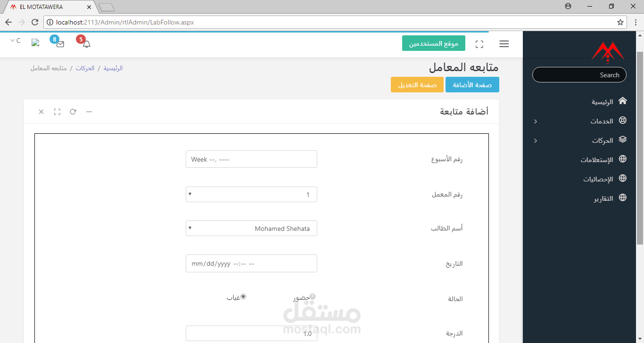This screenshot has height=343, width=644.
Task: Open الحركات in the sidebar menu
Action: [x=603, y=140]
